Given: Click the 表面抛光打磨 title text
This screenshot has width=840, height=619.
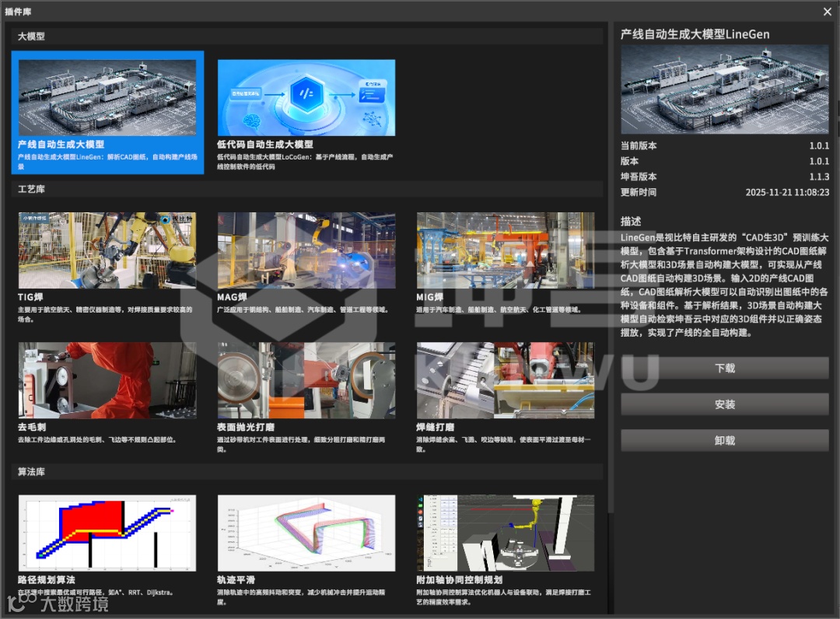Looking at the screenshot, I should click(246, 427).
